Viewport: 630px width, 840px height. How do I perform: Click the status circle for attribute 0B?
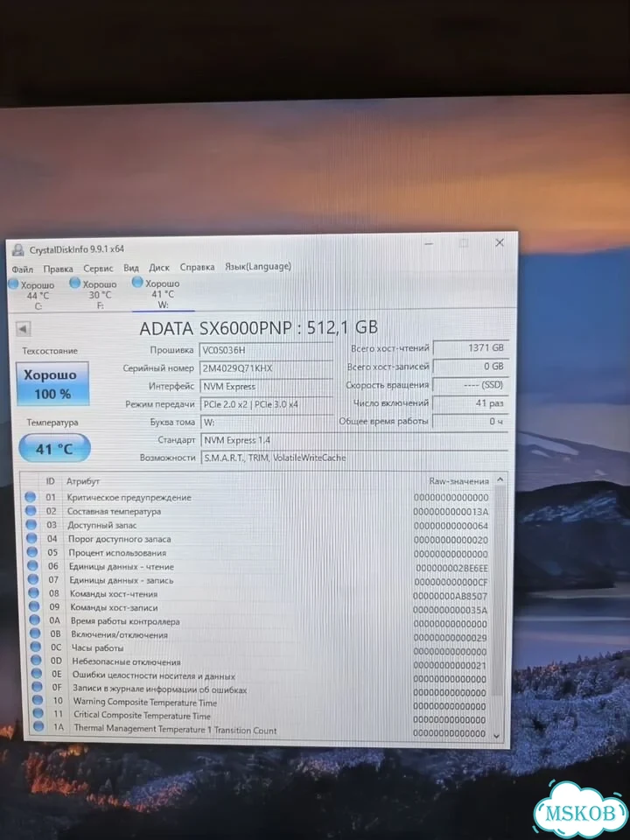35,633
